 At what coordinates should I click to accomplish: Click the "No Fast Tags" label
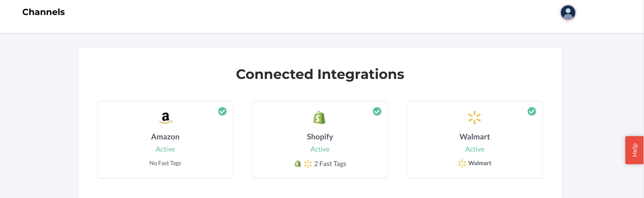pyautogui.click(x=165, y=163)
